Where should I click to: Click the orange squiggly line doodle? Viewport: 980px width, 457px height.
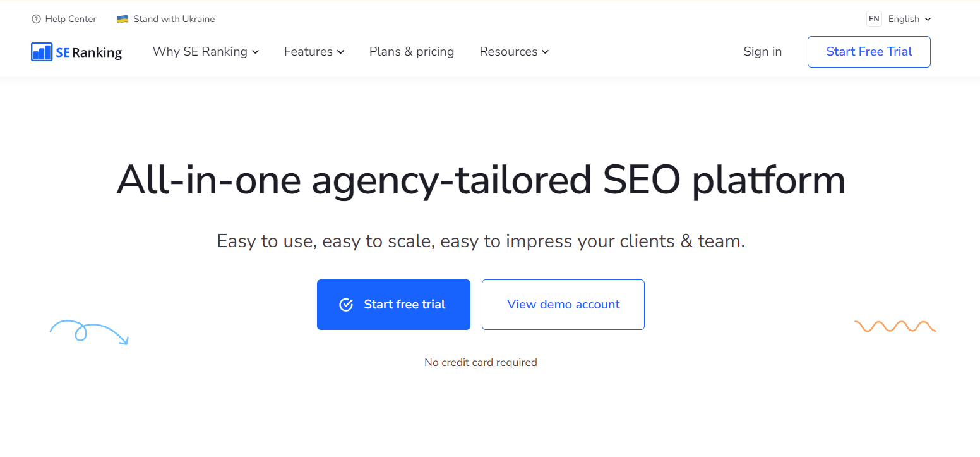(x=895, y=326)
